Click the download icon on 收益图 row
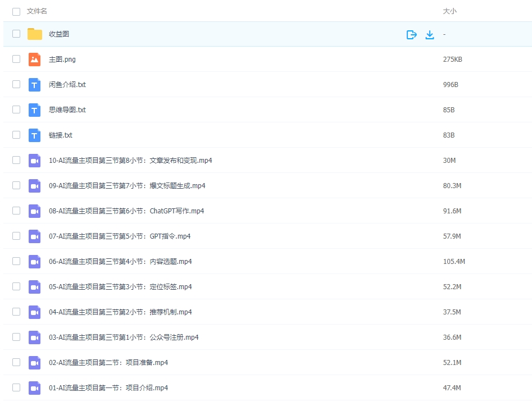This screenshot has width=532, height=406. [x=430, y=34]
